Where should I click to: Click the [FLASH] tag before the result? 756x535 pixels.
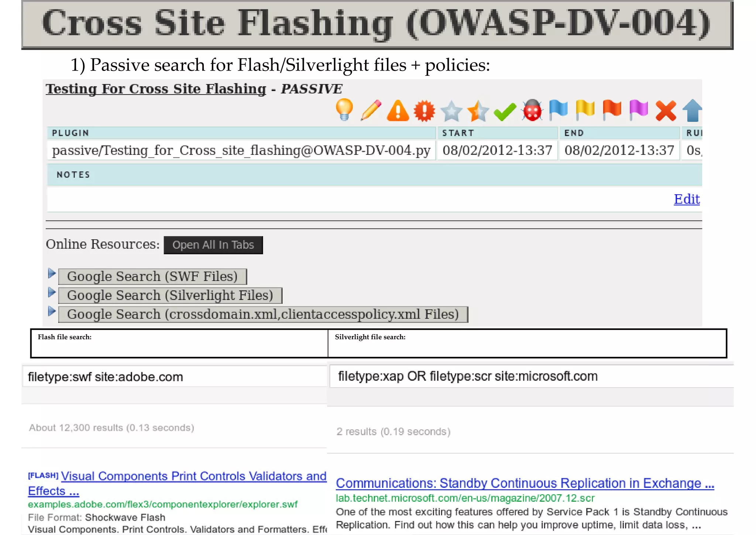(x=43, y=476)
